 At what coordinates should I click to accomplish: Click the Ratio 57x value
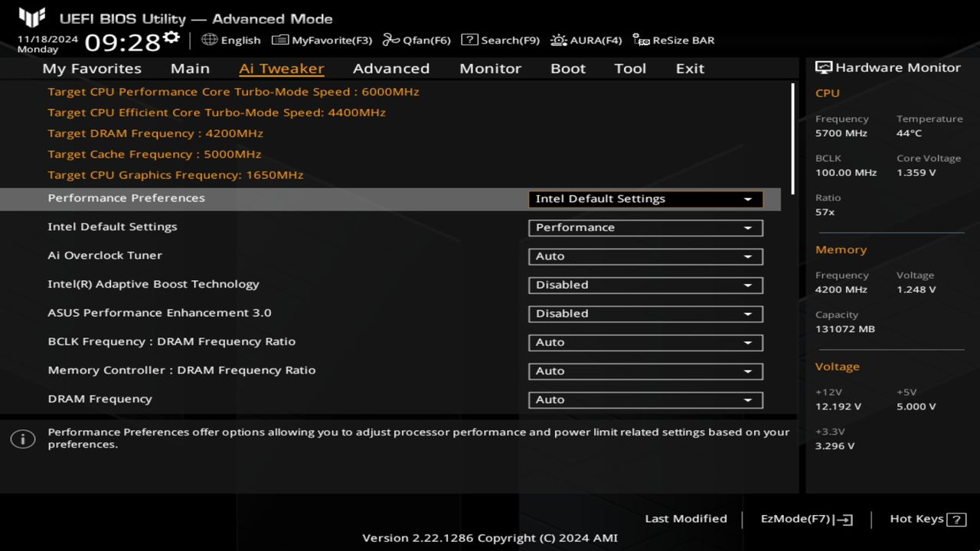(x=825, y=212)
